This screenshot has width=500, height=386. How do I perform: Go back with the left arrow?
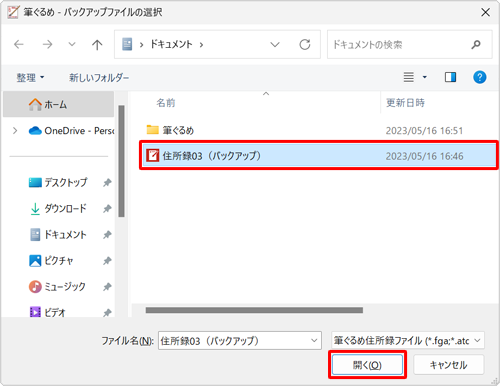pos(19,44)
